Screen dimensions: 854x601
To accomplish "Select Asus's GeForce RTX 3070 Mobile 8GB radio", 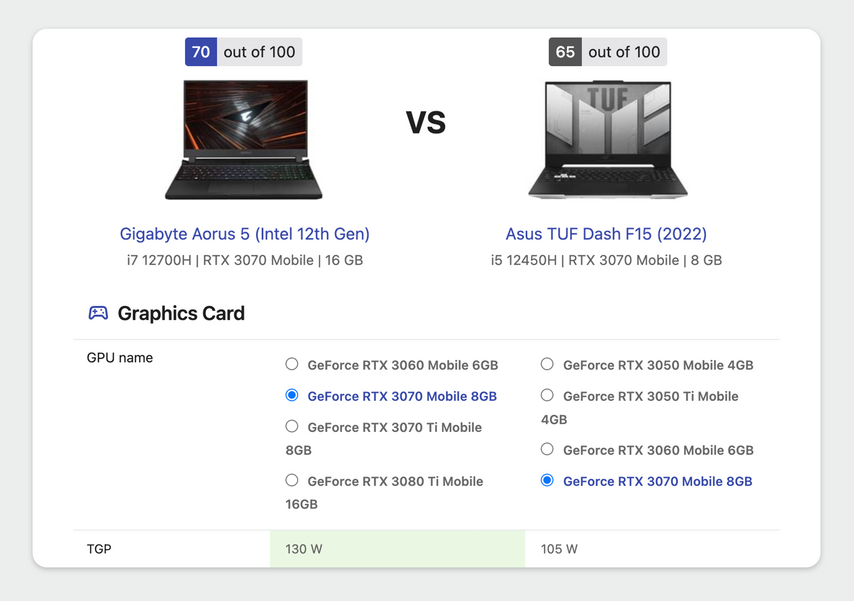I will pyautogui.click(x=547, y=480).
